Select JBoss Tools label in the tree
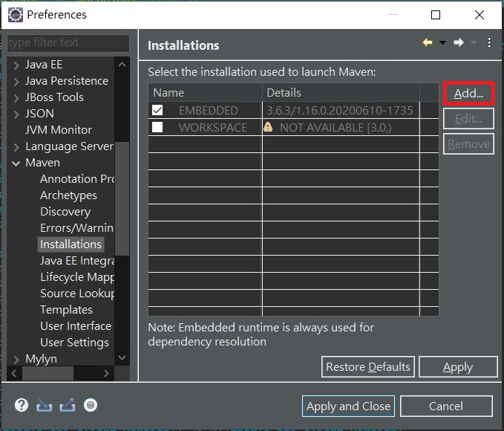Screen dimensions: 504x431 (x=54, y=97)
